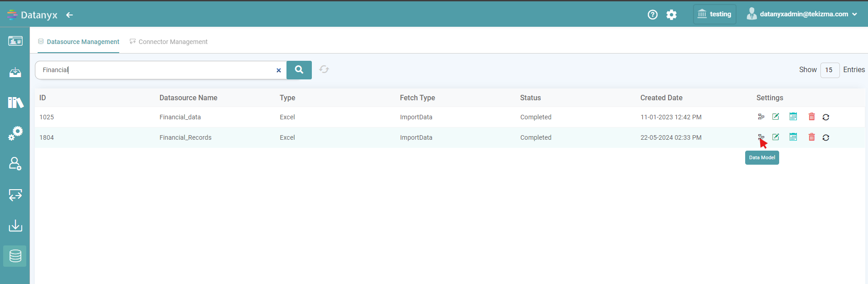Screen dimensions: 868x284
Task: Click back arrow next to Datanyx logo
Action: click(x=69, y=15)
